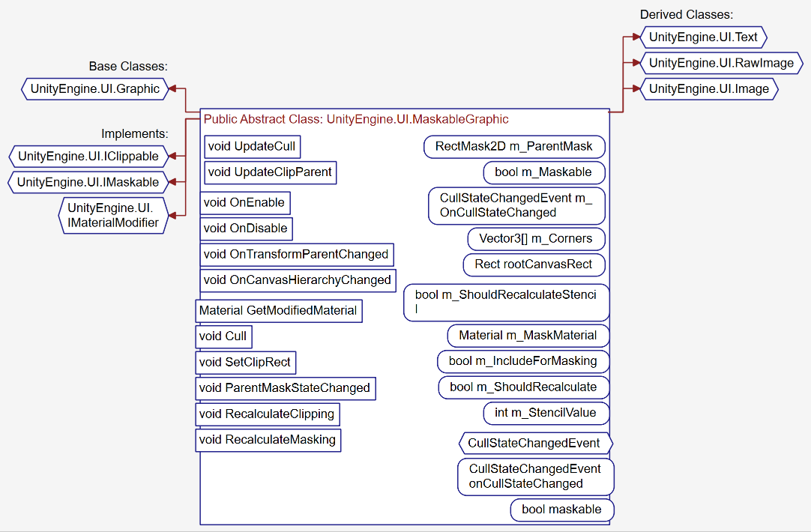811x532 pixels.
Task: Click the void OnEnable method box
Action: click(x=244, y=202)
